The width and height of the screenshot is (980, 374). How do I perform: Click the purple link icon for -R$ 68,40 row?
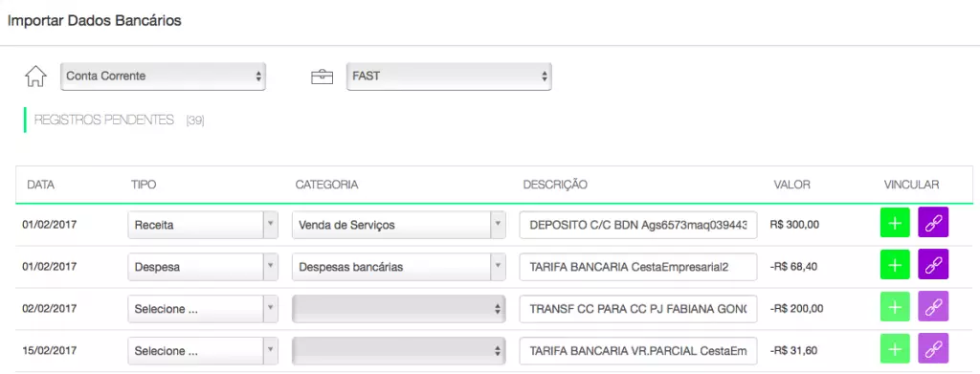pyautogui.click(x=933, y=264)
